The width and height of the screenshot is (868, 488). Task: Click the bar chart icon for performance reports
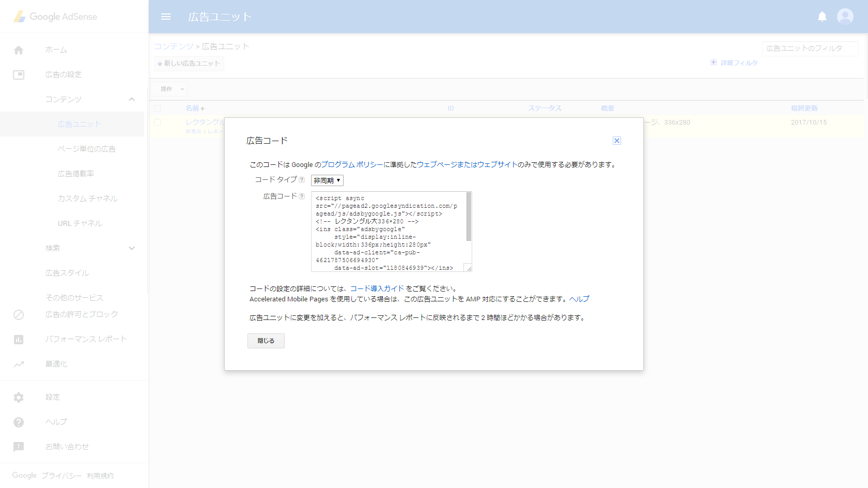(x=19, y=340)
